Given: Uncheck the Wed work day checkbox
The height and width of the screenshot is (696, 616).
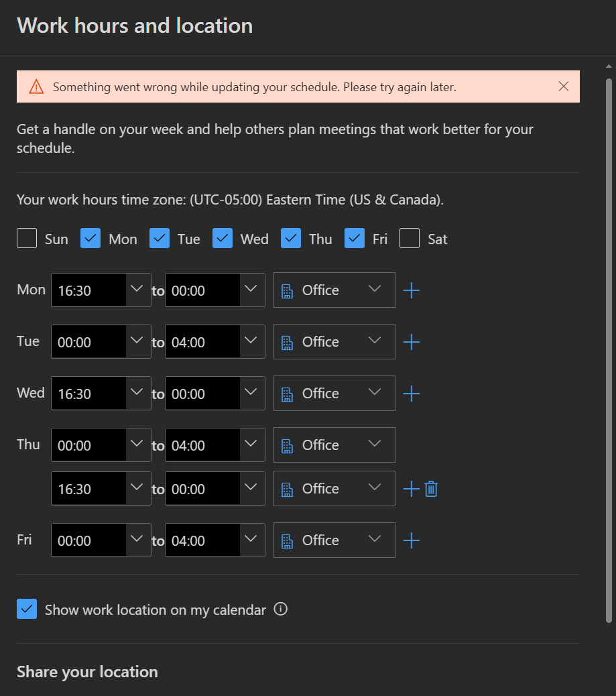Looking at the screenshot, I should pos(223,238).
